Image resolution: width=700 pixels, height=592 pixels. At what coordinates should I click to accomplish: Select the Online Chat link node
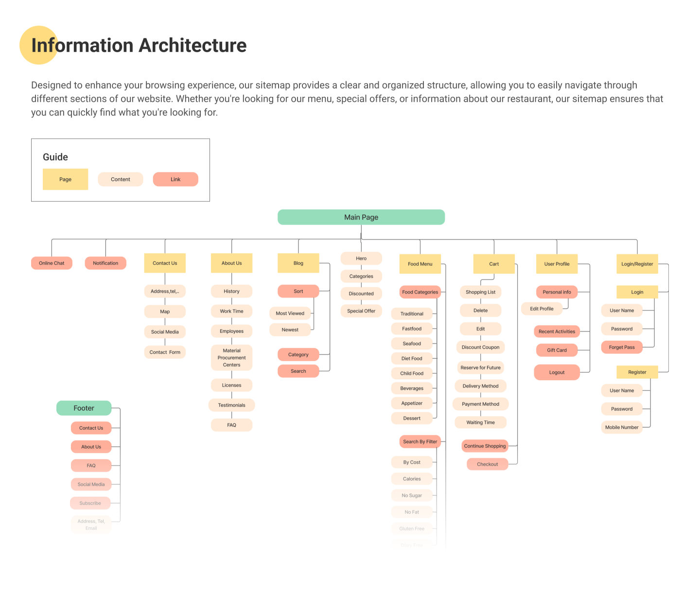(x=52, y=263)
